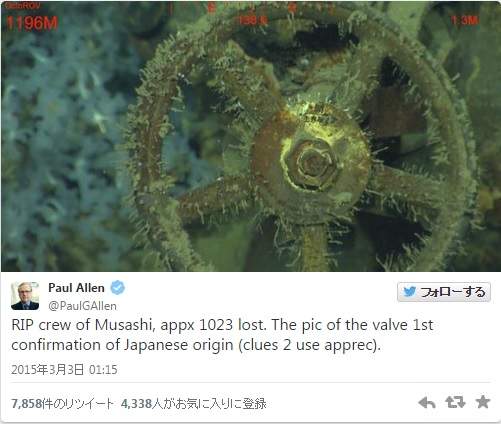View the 4,338 favorites count link
The height and width of the screenshot is (424, 501).
tap(193, 404)
